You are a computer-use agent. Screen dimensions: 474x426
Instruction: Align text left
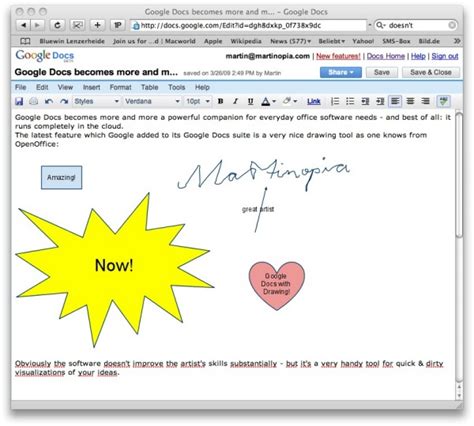tap(395, 101)
